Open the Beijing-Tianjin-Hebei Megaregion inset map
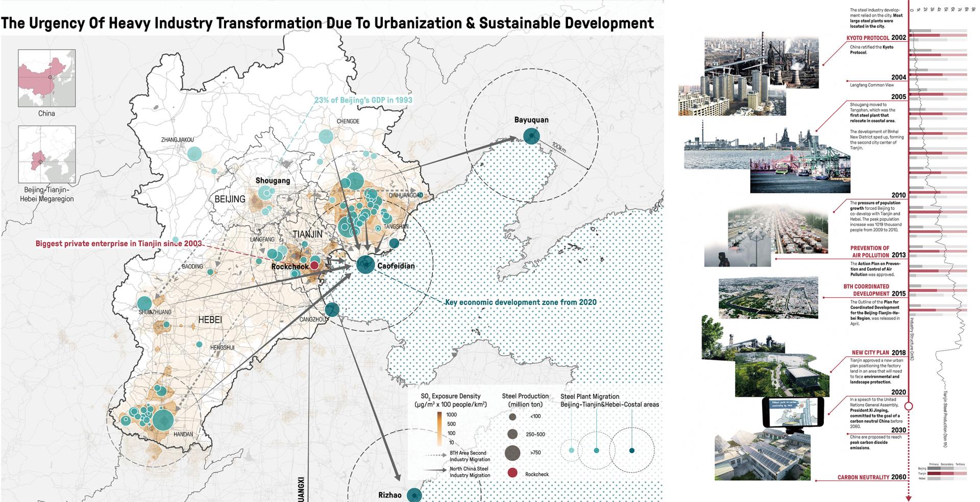 [47, 155]
